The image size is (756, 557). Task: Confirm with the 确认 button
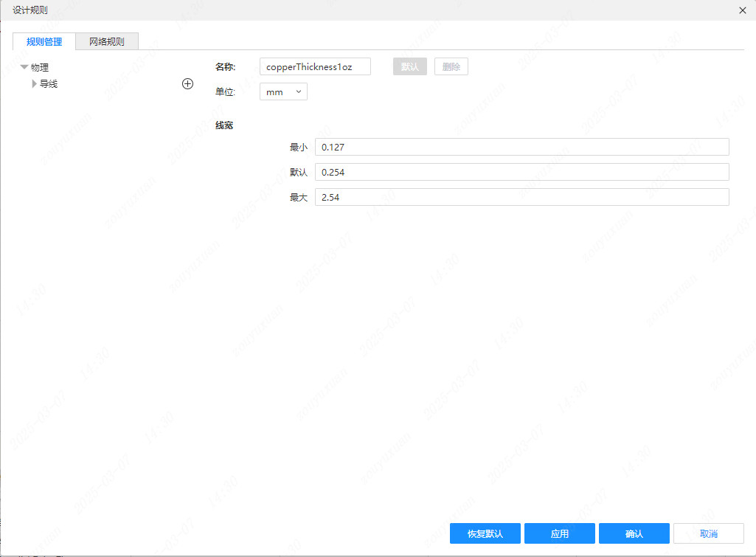coord(634,533)
